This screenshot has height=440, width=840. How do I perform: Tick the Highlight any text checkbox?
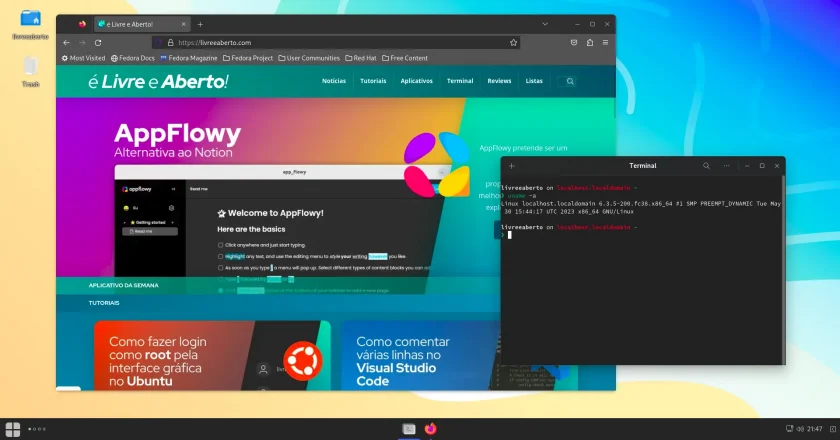(220, 257)
